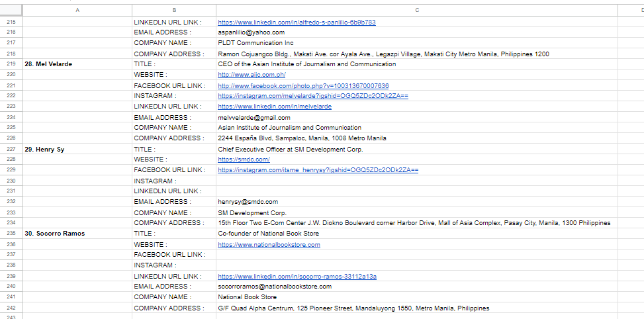The height and width of the screenshot is (319, 644).
Task: Select 'Chief Executive Officer at SM Development' cell
Action: [417, 149]
